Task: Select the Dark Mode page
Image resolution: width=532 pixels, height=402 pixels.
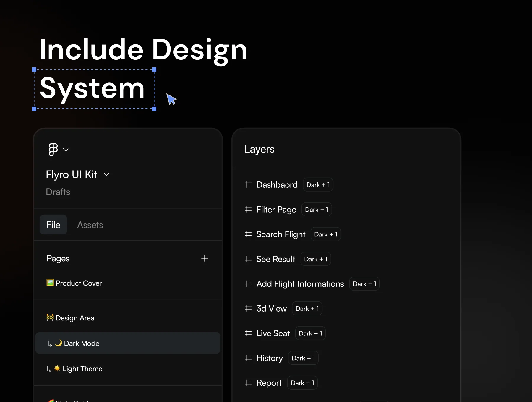Action: tap(128, 343)
